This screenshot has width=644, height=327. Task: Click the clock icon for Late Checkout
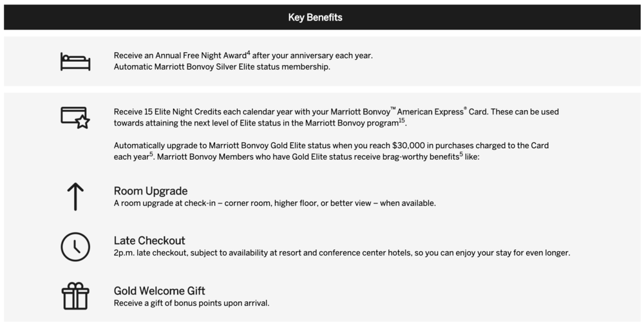pos(75,246)
